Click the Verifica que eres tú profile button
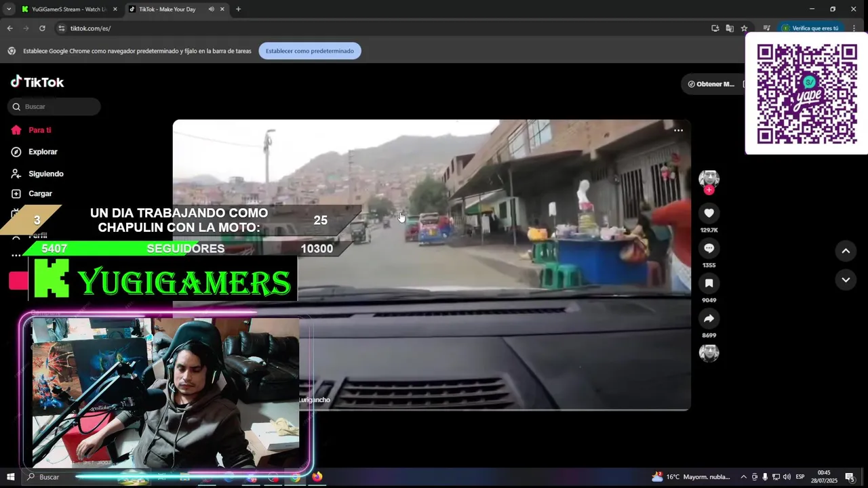 [810, 28]
